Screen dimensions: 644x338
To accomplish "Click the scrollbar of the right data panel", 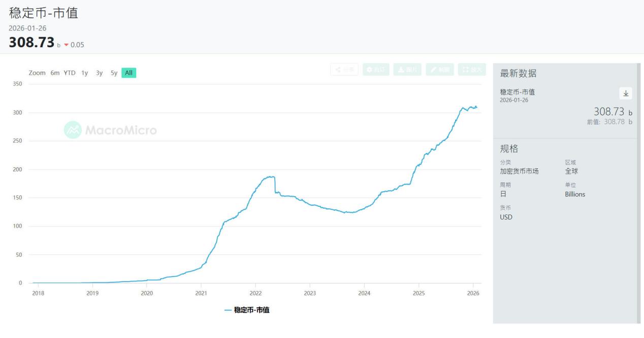I will coord(638,193).
